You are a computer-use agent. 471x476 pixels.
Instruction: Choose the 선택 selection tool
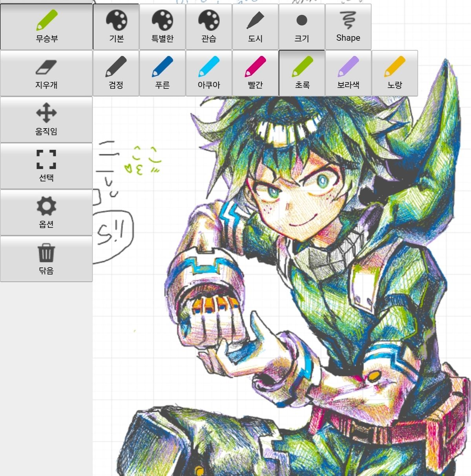tap(46, 166)
